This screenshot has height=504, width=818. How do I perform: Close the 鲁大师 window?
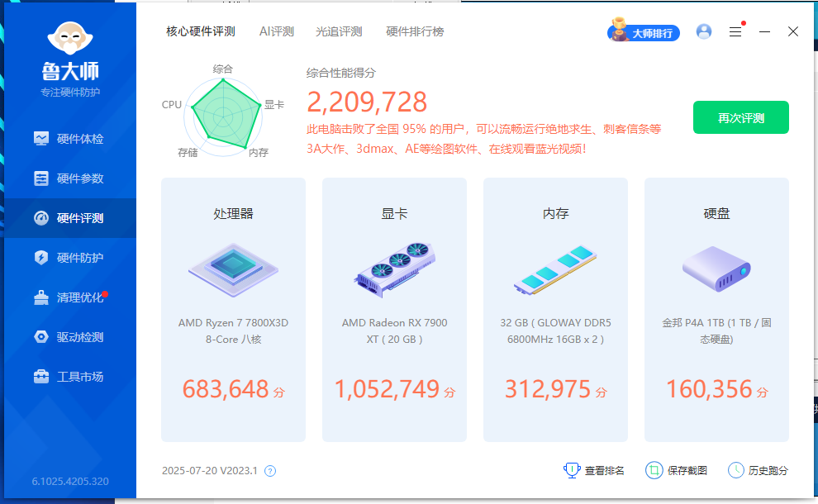coord(793,32)
